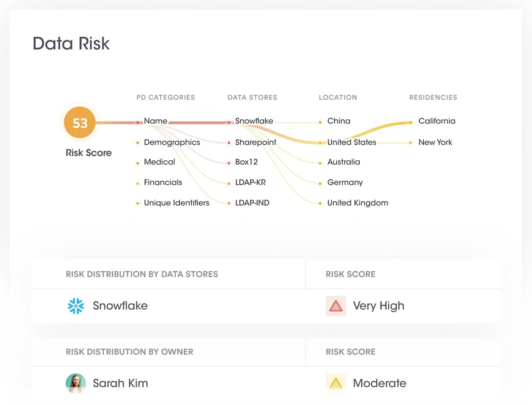Open the Risk Distribution by Owner section
Viewport: 532px width, 405px height.
tap(129, 352)
